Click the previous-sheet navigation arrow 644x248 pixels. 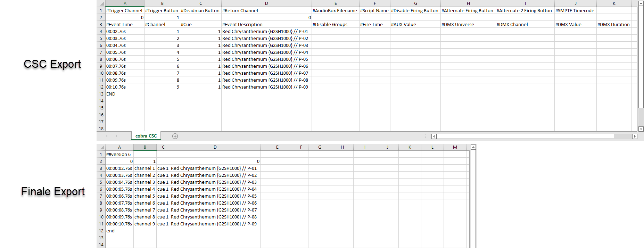[107, 136]
